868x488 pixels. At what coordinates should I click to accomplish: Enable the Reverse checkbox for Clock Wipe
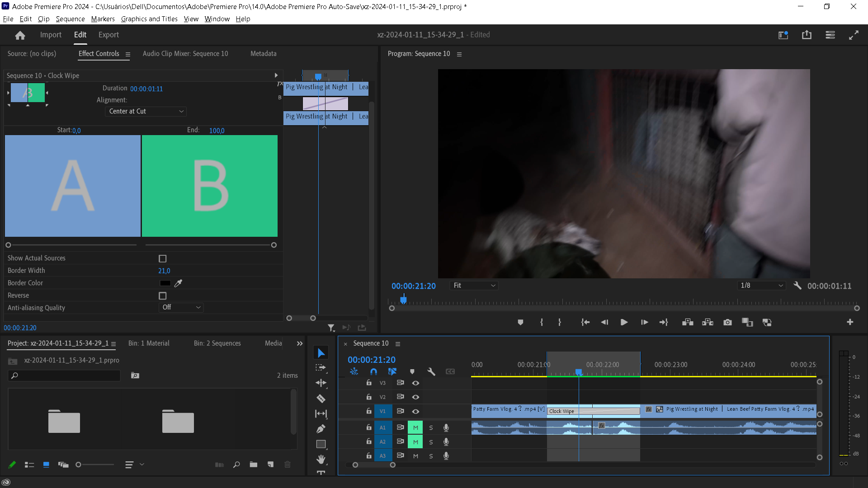(x=162, y=296)
